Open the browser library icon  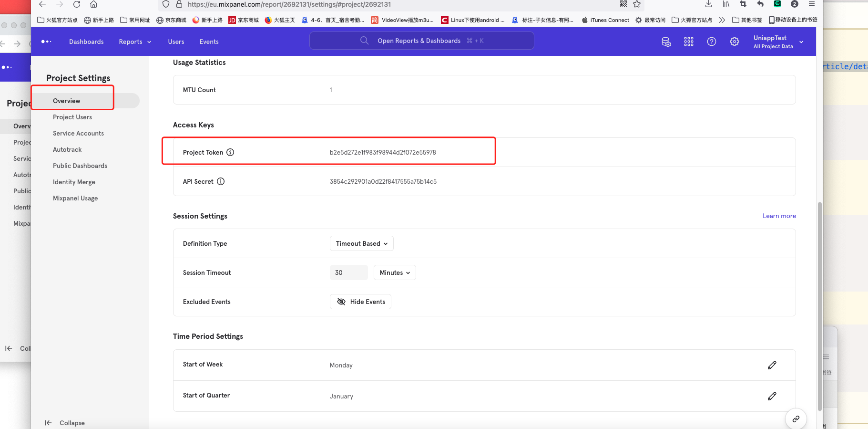pos(726,4)
